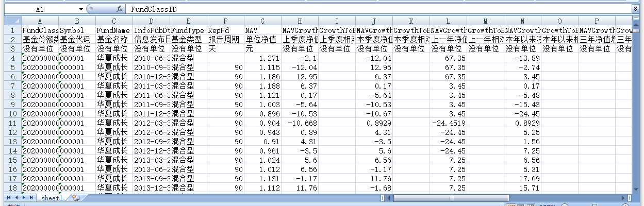This screenshot has height=206, width=644.
Task: Click the cell with value -24.4519
Action: click(449, 123)
